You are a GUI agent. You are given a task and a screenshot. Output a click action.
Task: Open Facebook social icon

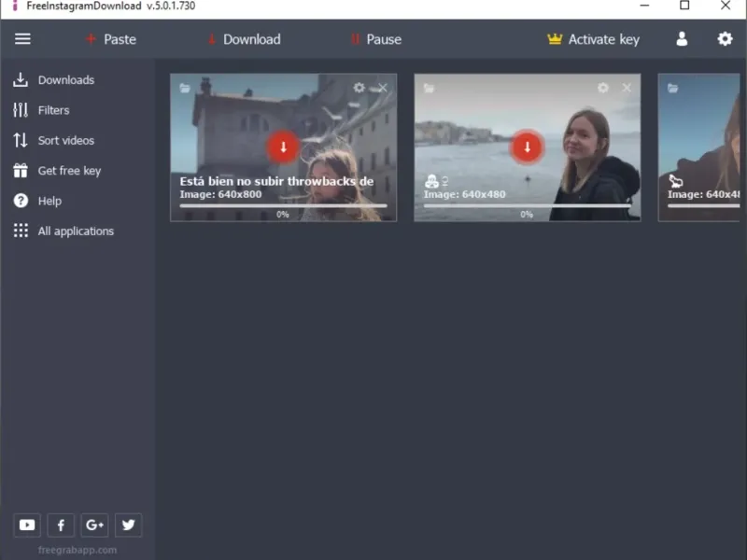tap(61, 525)
